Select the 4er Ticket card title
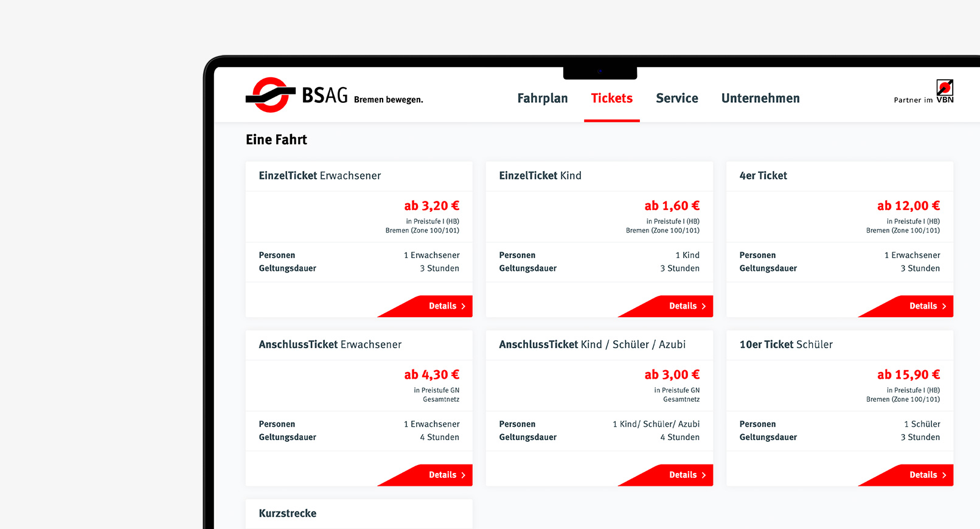 tap(763, 176)
